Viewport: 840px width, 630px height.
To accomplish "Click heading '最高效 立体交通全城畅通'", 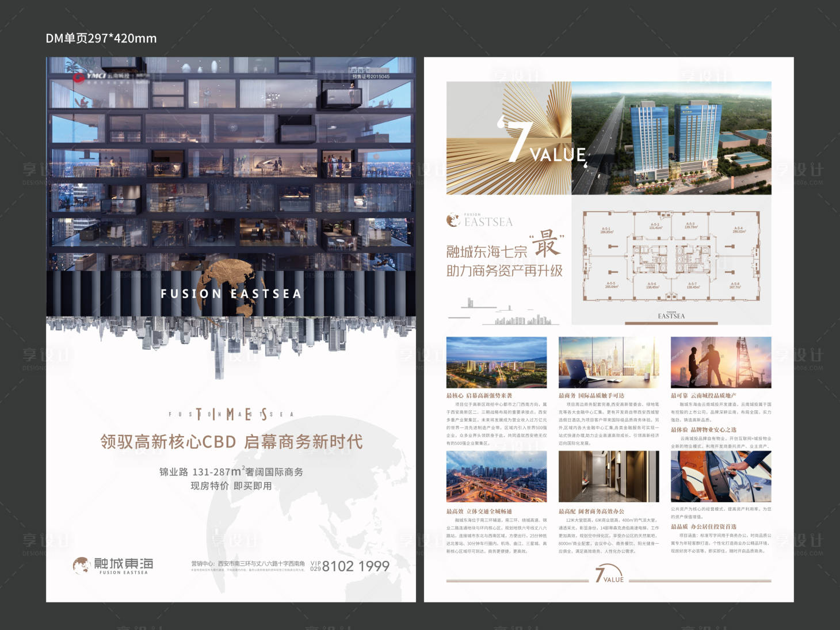I will [x=479, y=511].
